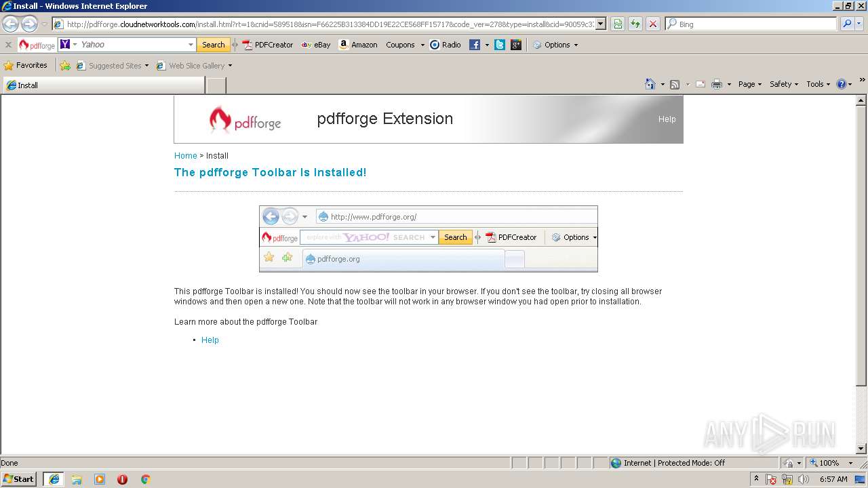Open Amazon from the toolbar

[358, 45]
